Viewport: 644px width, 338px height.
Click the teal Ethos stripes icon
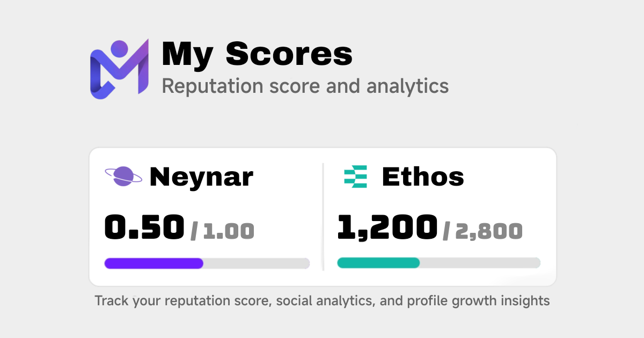click(x=355, y=177)
